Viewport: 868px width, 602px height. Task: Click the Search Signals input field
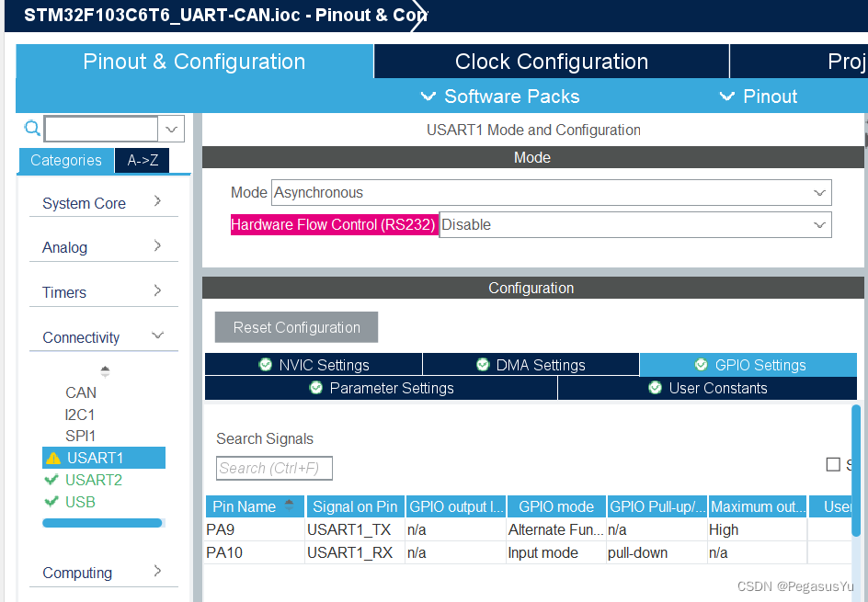[x=273, y=468]
